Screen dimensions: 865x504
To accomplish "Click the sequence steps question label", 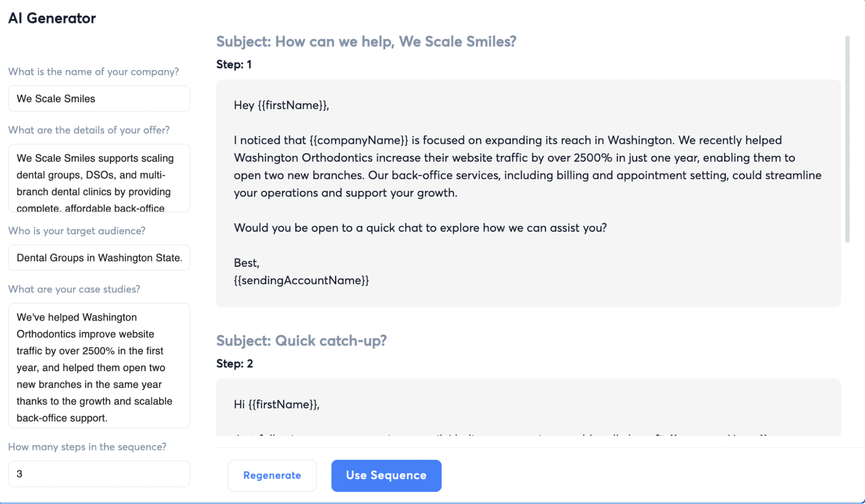I will pyautogui.click(x=88, y=447).
